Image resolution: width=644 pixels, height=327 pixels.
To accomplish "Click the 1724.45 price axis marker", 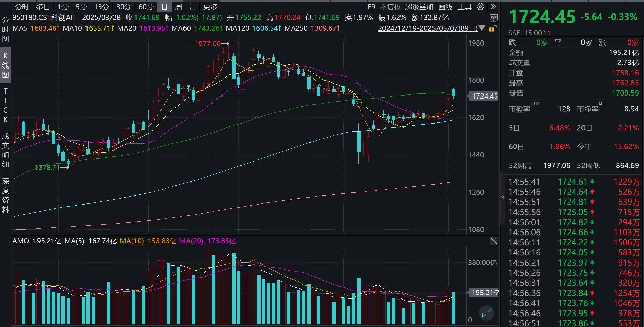I will click(x=483, y=96).
